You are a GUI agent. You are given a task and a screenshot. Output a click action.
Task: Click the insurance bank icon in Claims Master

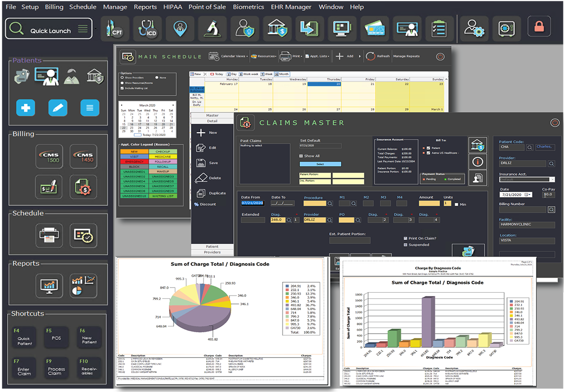(x=478, y=145)
